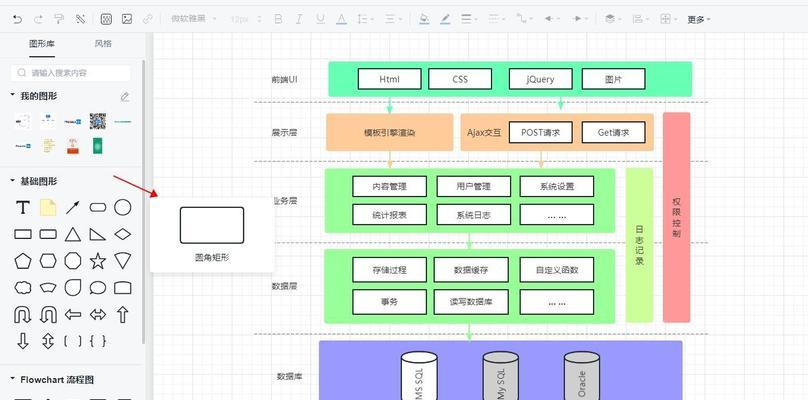The width and height of the screenshot is (808, 400).
Task: Select the cloud shape
Action: click(23, 288)
